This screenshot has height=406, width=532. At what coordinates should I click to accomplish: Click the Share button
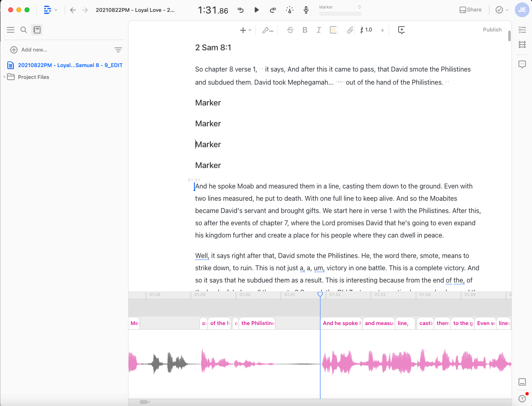click(x=471, y=10)
